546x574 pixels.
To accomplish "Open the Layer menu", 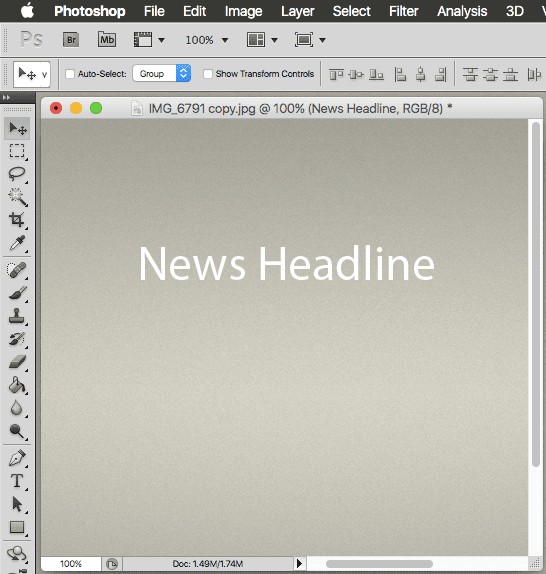I will point(298,11).
